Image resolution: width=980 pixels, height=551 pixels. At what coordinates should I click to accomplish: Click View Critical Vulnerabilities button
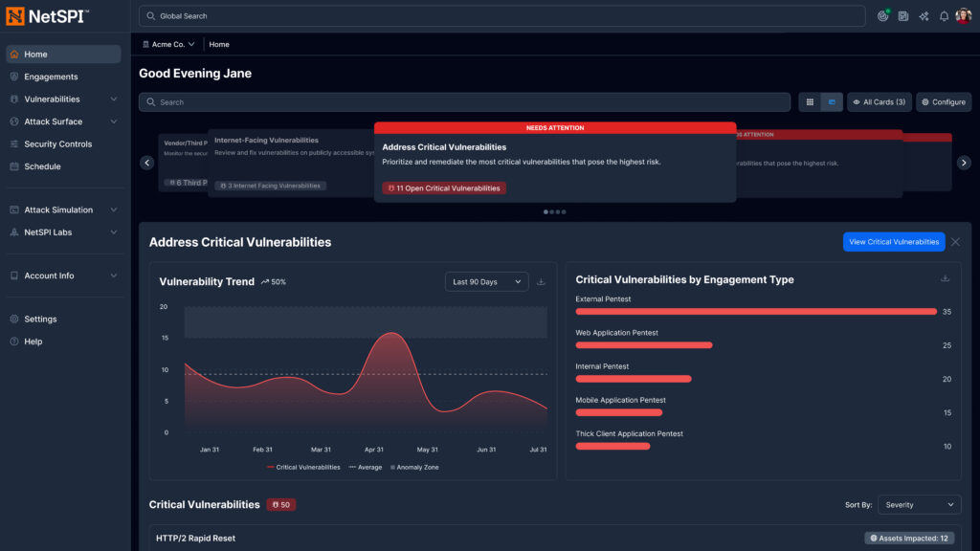coord(894,242)
